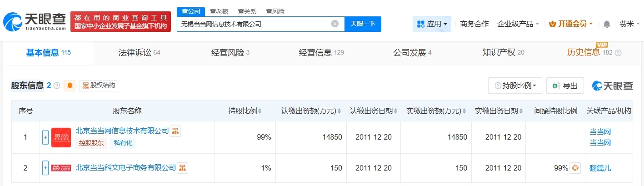
Task: Open the help icon beside 历史信息 tab
Action: 618,53
